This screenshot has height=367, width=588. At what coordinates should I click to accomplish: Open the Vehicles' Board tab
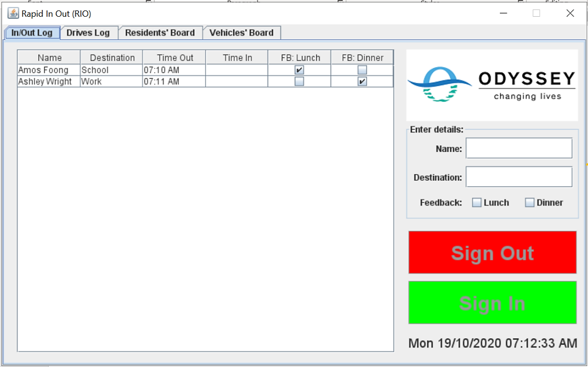coord(242,33)
